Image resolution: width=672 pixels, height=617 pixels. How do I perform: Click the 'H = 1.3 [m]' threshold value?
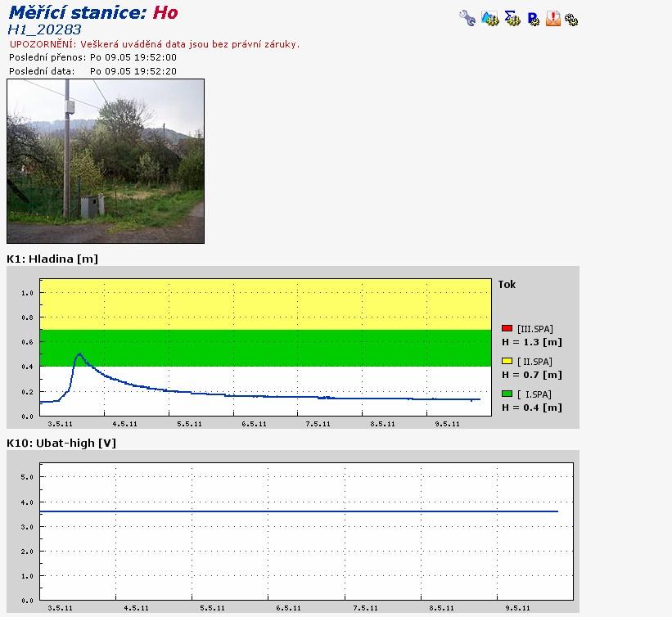[x=532, y=342]
